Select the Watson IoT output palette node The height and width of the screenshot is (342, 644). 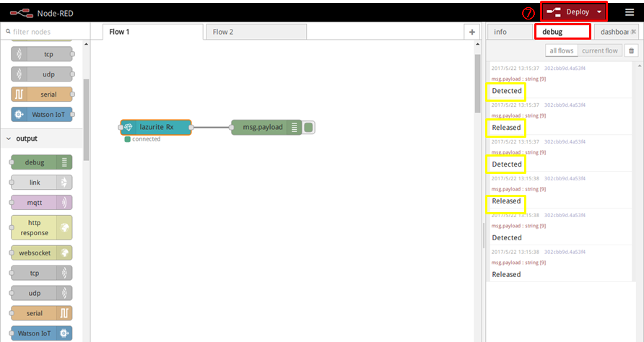coord(41,333)
